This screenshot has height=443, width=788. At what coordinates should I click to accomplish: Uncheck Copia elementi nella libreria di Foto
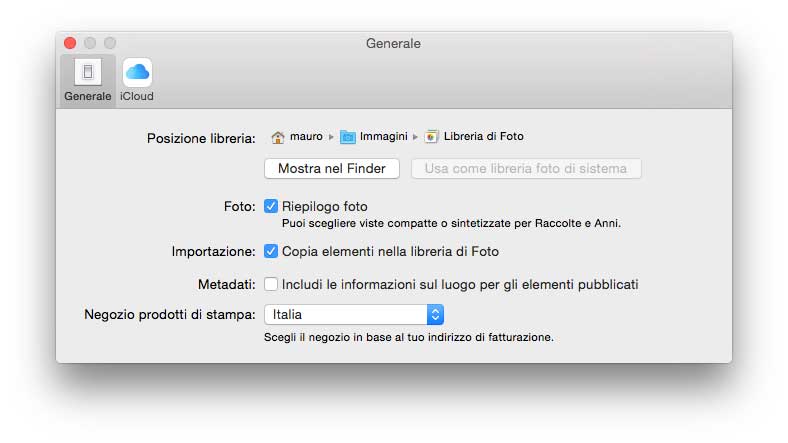271,252
